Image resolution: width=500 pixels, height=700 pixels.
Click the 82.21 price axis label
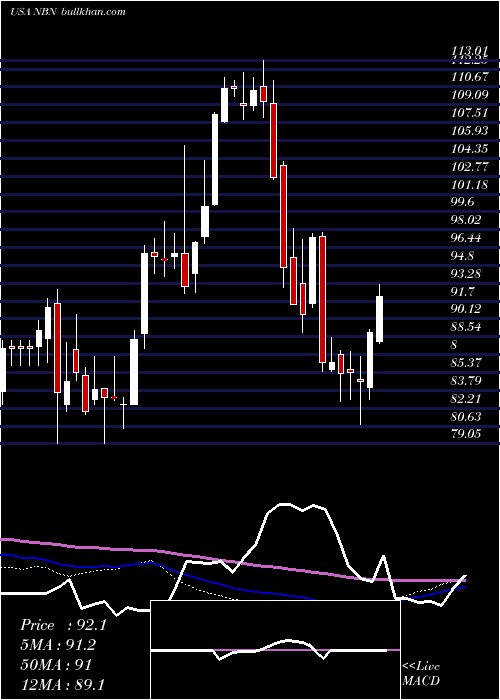(x=466, y=398)
